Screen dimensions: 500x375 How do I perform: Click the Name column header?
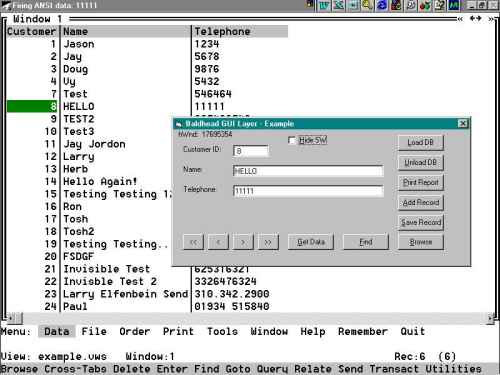(x=126, y=31)
